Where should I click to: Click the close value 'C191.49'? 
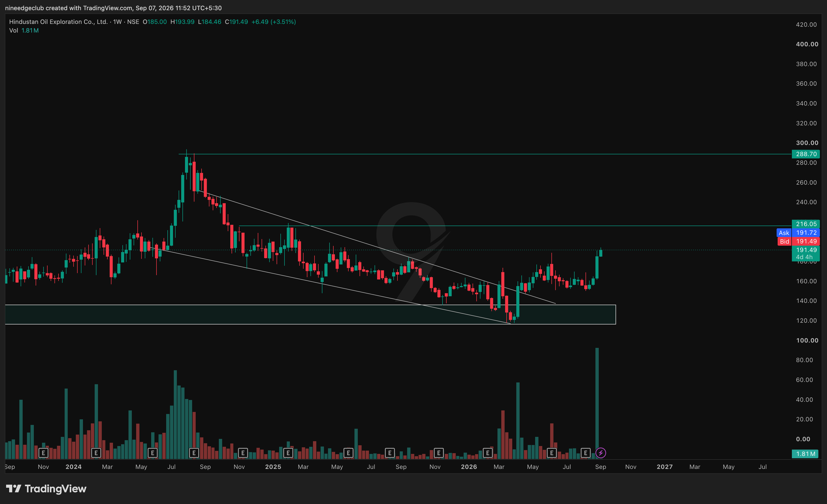click(x=236, y=22)
